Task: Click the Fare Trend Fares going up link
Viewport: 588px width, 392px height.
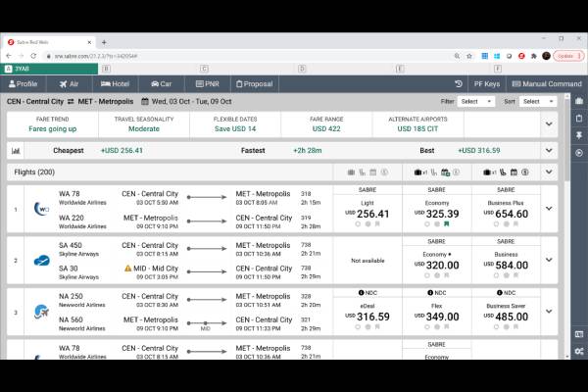Action: coord(53,129)
